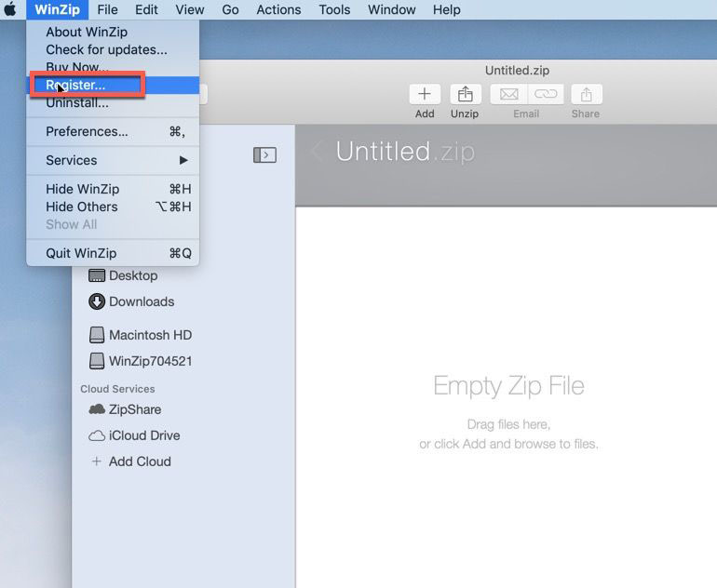Choose Hide WinZip
Image resolution: width=717 pixels, height=588 pixels.
pos(113,189)
